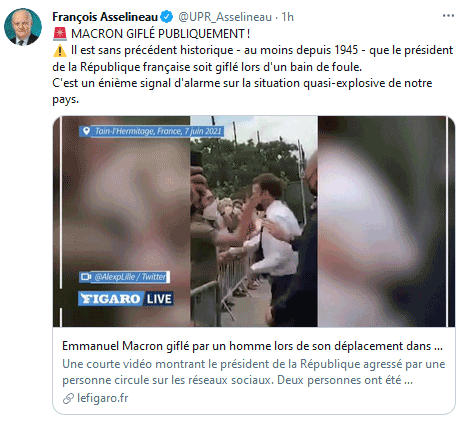The image size is (465, 423).
Task: Click the lefigaro.fr domain link
Action: 103,398
